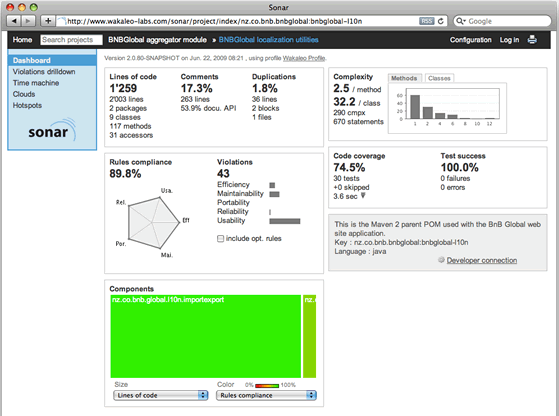This screenshot has width=559, height=416.
Task: Open Clouds in the sidebar
Action: point(24,94)
